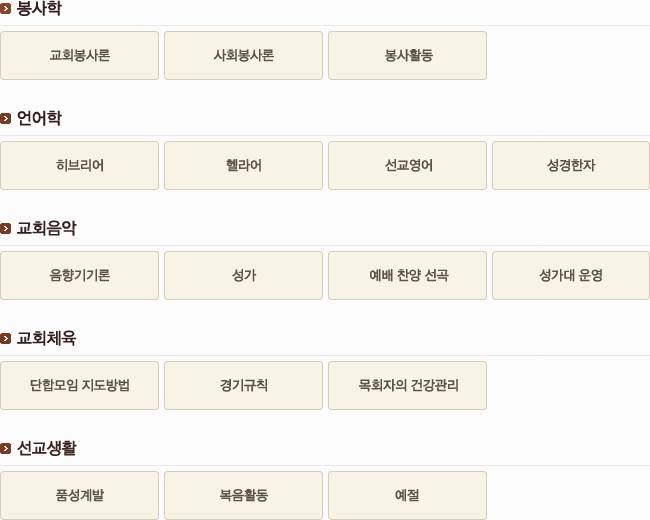
Task: Choose the 봉사활동 button
Action: tap(407, 56)
